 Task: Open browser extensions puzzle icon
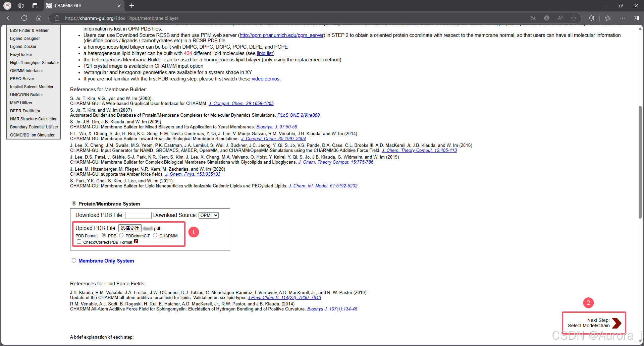591,18
